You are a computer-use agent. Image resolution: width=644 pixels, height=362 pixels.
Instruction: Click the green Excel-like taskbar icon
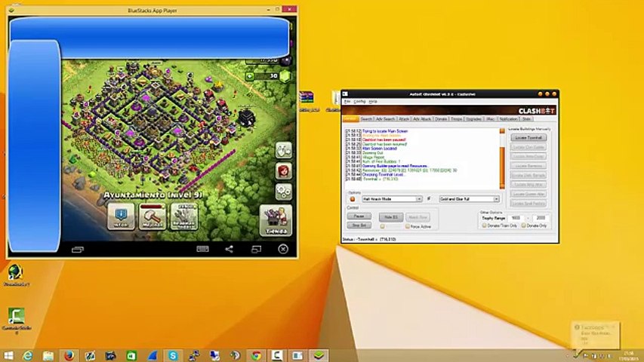tap(131, 355)
